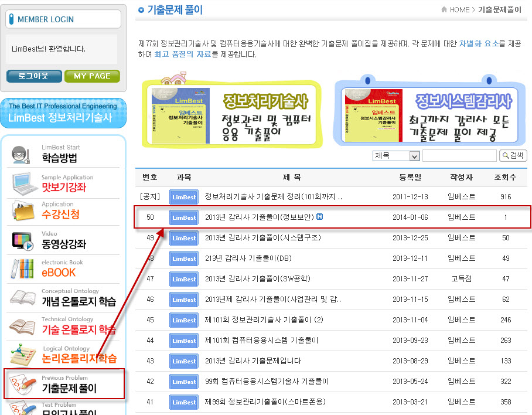The height and width of the screenshot is (415, 532).
Task: Open post 99회 컴퓨터응용시스템기술사 기출풀이
Action: click(267, 382)
